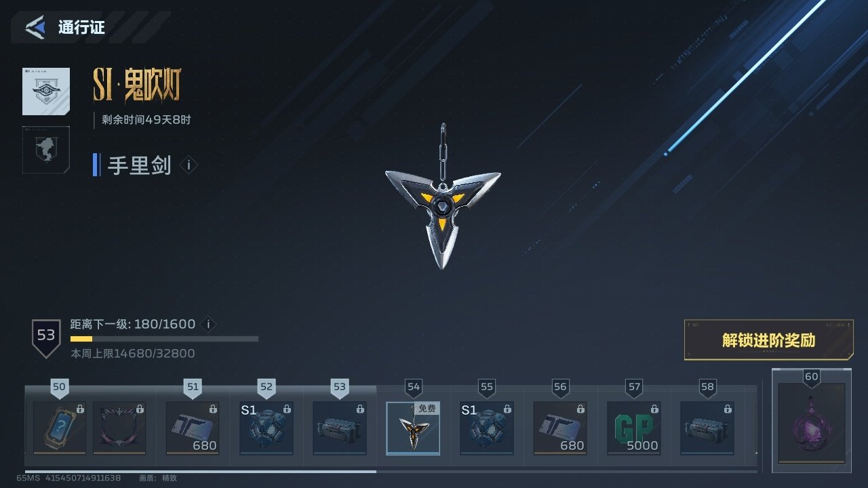Select the level 55 S1 crate reward
The width and height of the screenshot is (868, 488).
[x=487, y=428]
